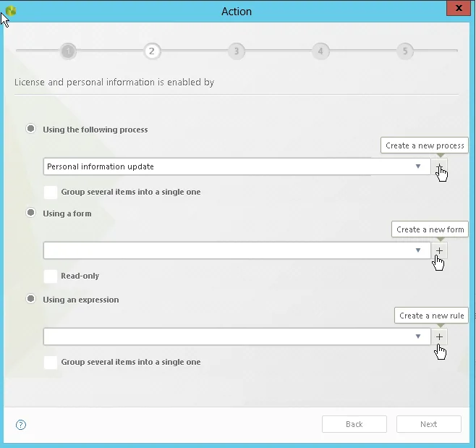Click the plus icon to create a new process
The image size is (476, 448).
tap(439, 166)
